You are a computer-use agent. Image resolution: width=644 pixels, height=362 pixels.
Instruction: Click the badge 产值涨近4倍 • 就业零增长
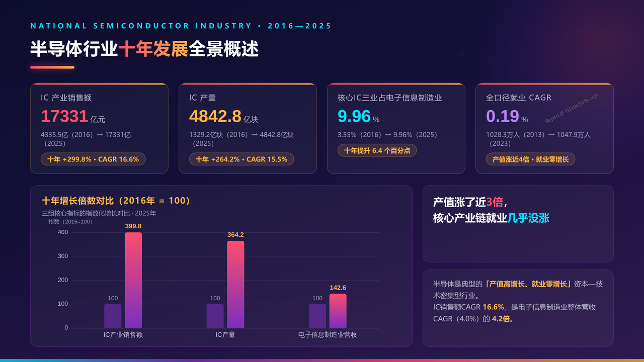tap(530, 159)
